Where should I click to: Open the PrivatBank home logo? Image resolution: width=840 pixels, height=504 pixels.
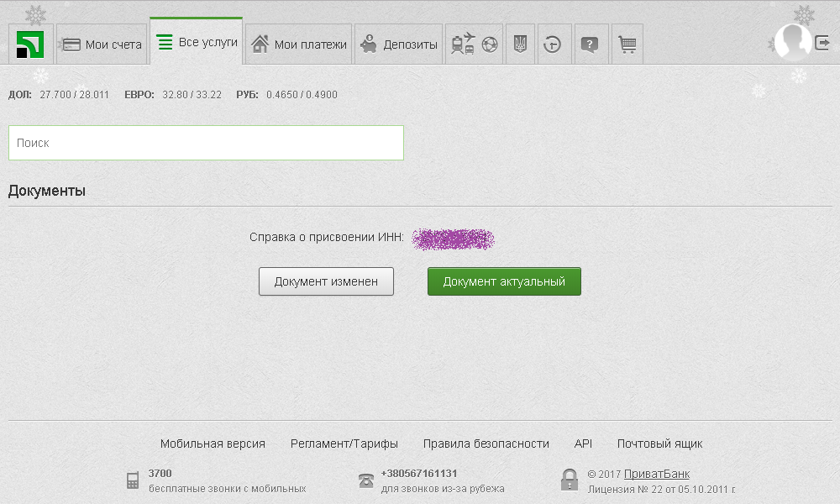tap(30, 45)
